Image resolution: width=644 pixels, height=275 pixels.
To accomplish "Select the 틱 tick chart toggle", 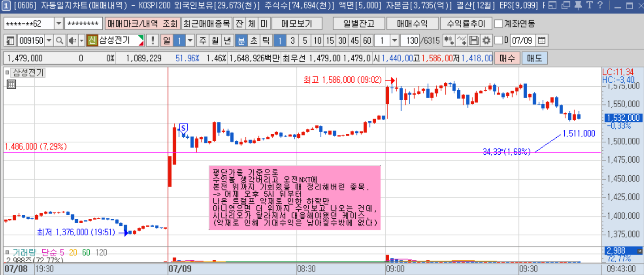I will [266, 41].
